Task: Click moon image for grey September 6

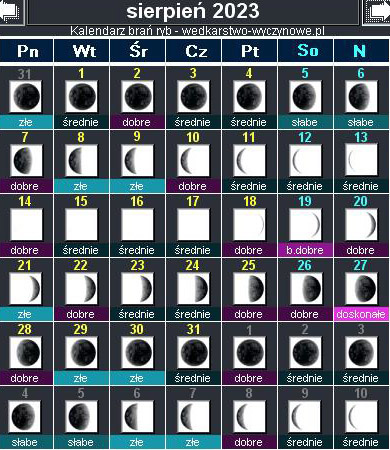Action: tap(138, 416)
